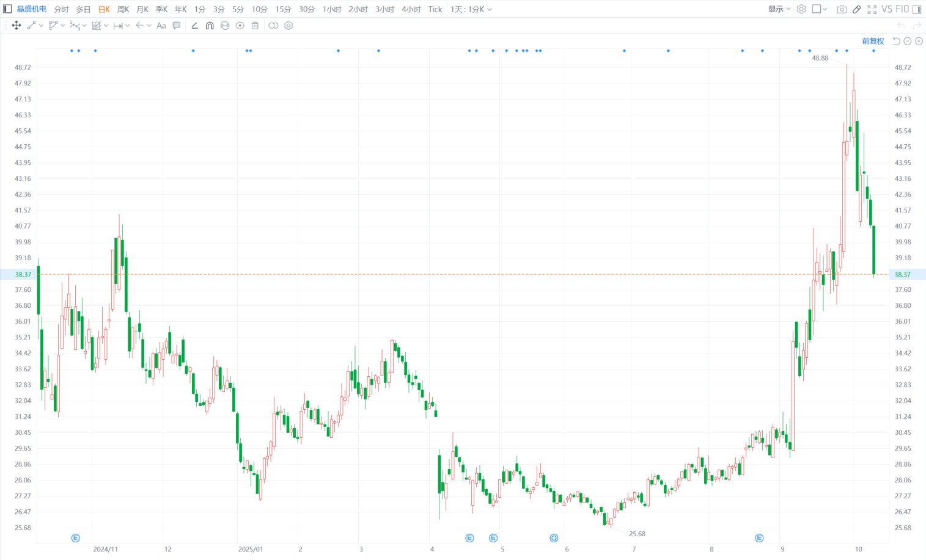Open the 1天:1分K interval dropdown

coord(471,9)
